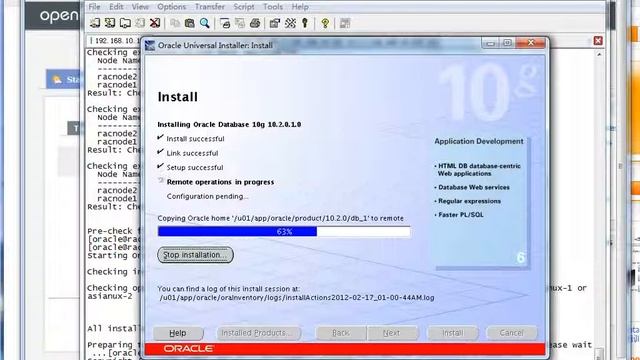Open the Transfer menu
The width and height of the screenshot is (640, 360).
point(210,7)
